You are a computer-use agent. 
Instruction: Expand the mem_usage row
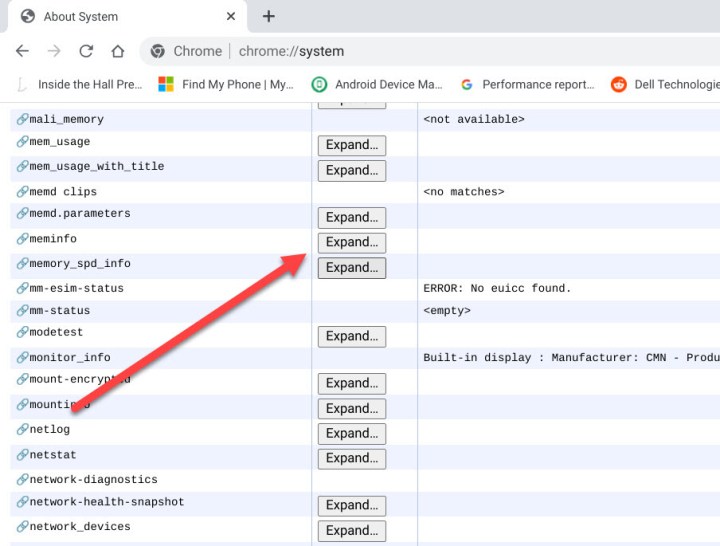pyautogui.click(x=351, y=145)
